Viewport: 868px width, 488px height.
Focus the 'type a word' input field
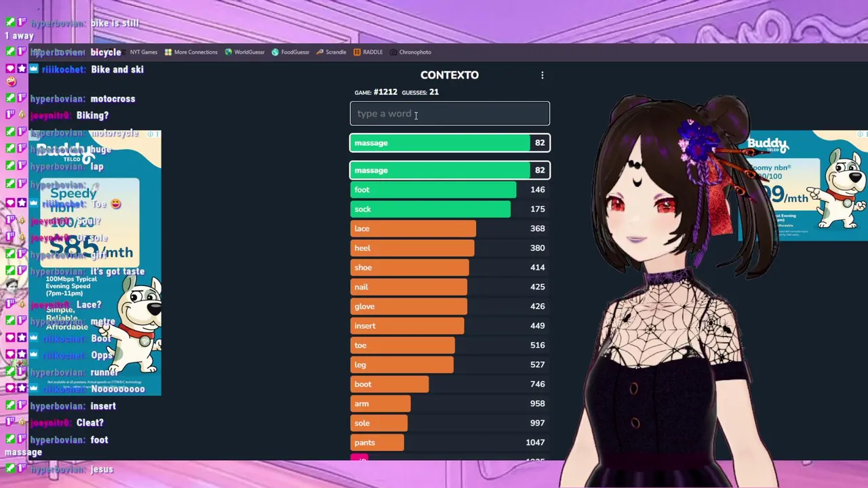[x=450, y=113]
